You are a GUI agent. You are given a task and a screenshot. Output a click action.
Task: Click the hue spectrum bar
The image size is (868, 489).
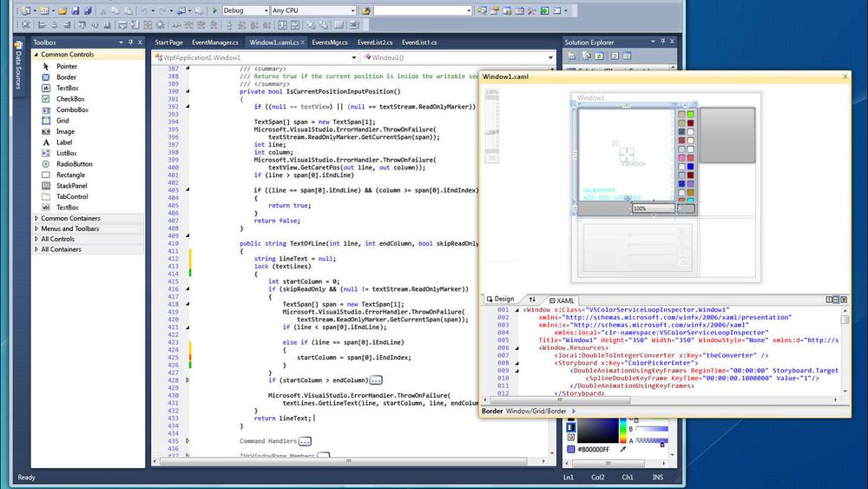click(623, 430)
